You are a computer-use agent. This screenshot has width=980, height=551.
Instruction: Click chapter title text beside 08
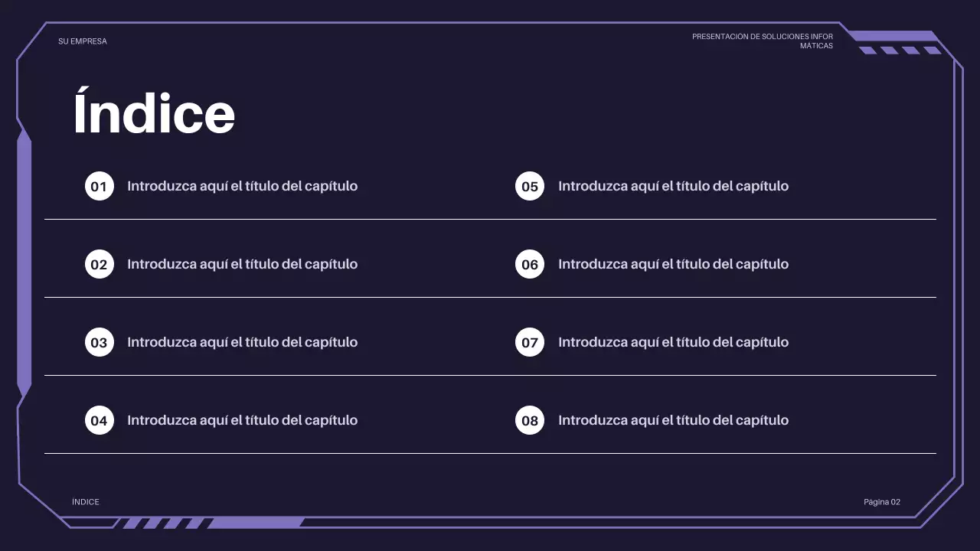(x=673, y=420)
